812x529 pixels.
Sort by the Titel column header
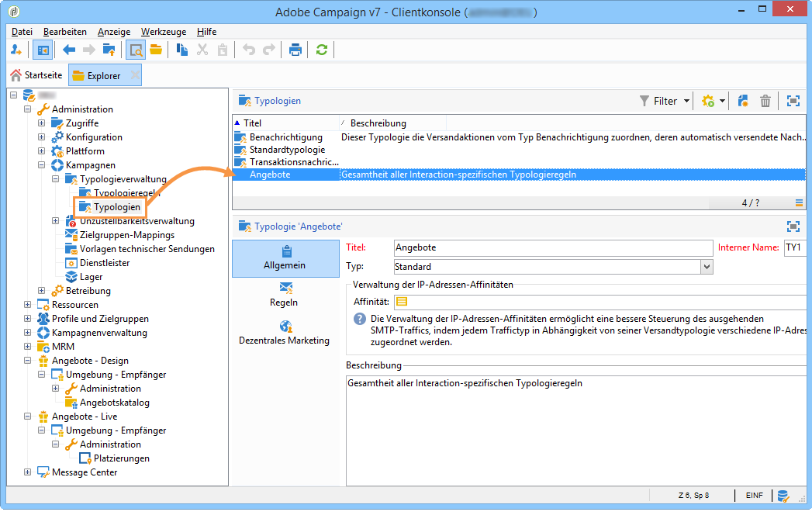pyautogui.click(x=286, y=123)
